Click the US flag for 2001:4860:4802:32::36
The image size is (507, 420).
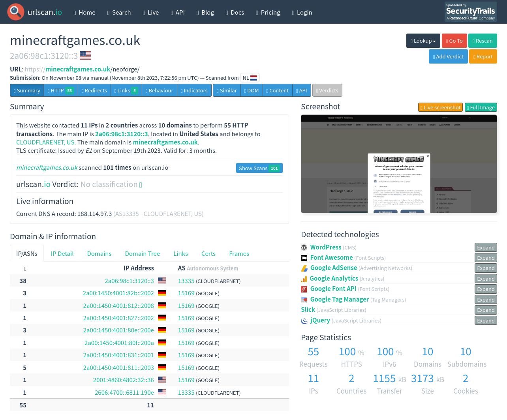coord(162,380)
